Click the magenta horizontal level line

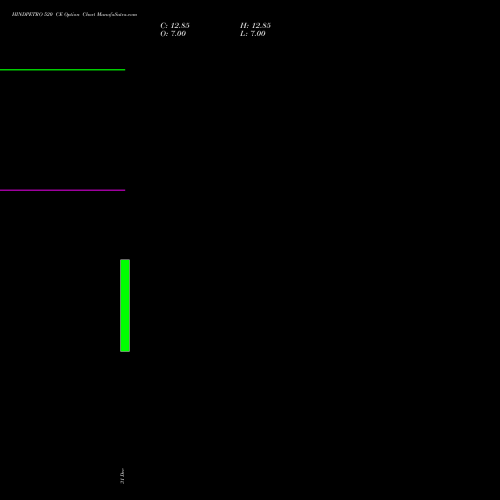63,190
